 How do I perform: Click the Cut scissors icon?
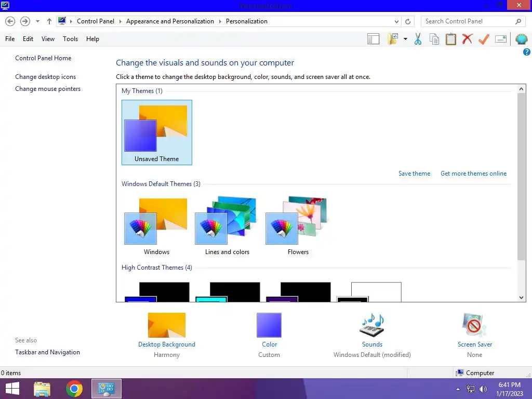click(x=418, y=39)
